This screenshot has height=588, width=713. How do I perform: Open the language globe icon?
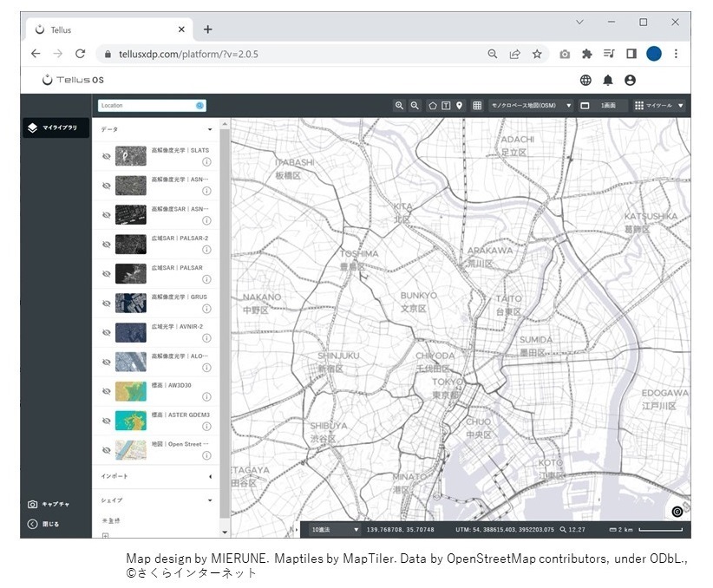(585, 80)
